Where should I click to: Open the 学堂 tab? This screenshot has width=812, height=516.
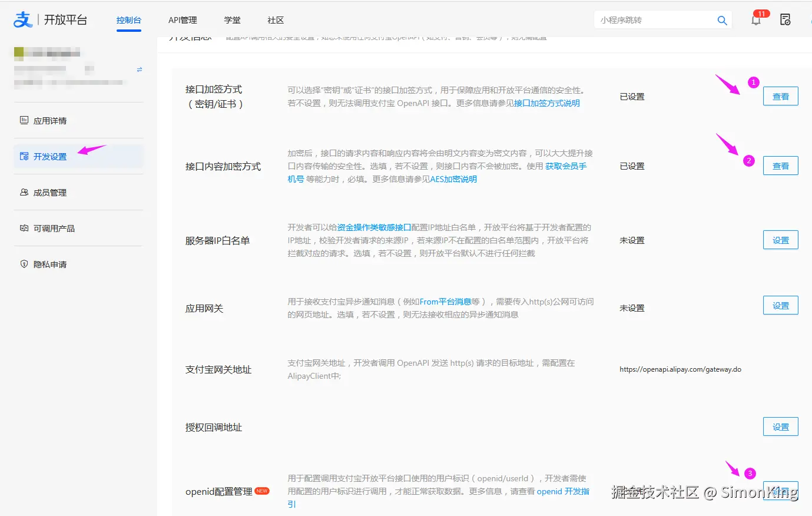tap(232, 20)
